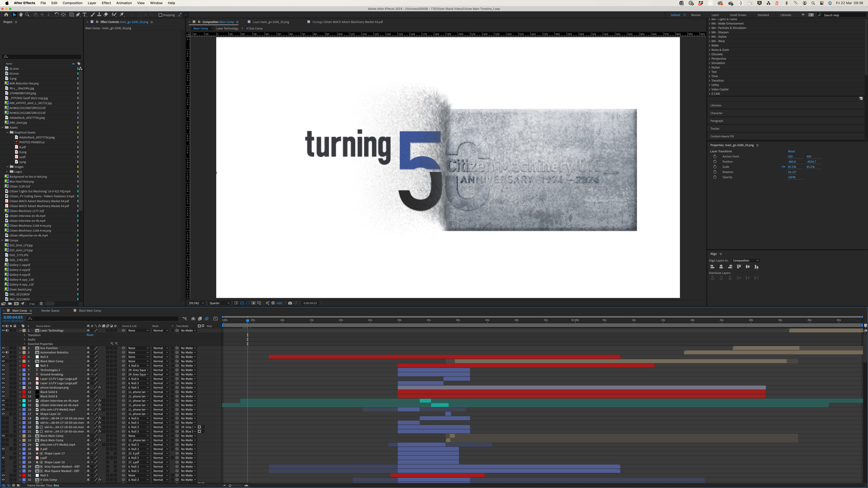Image resolution: width=868 pixels, height=488 pixels.
Task: Open Align Layers to Composition dropdown
Action: point(746,261)
